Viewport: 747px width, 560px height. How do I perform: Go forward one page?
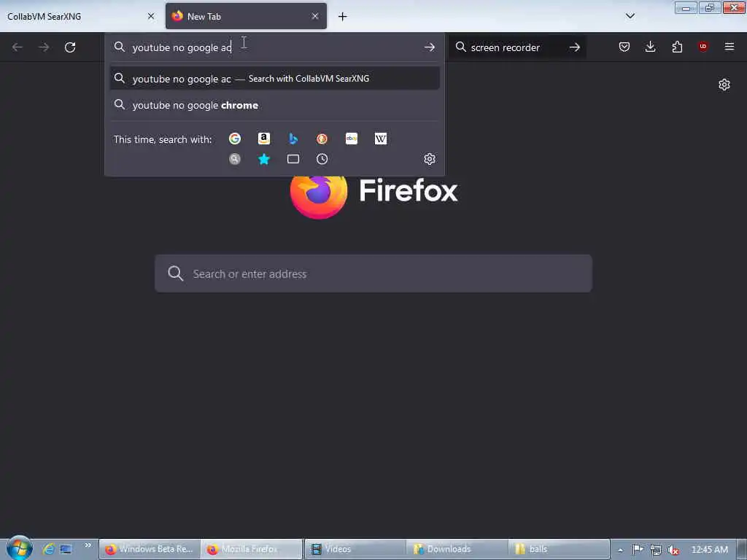[44, 47]
